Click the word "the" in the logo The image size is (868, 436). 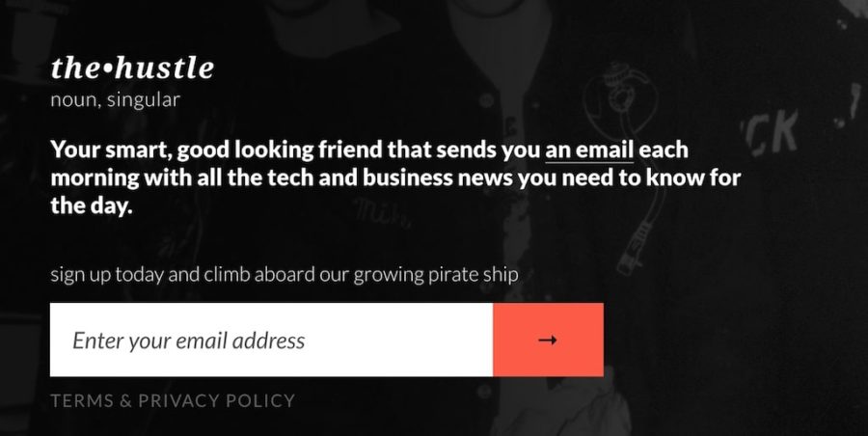(x=73, y=68)
